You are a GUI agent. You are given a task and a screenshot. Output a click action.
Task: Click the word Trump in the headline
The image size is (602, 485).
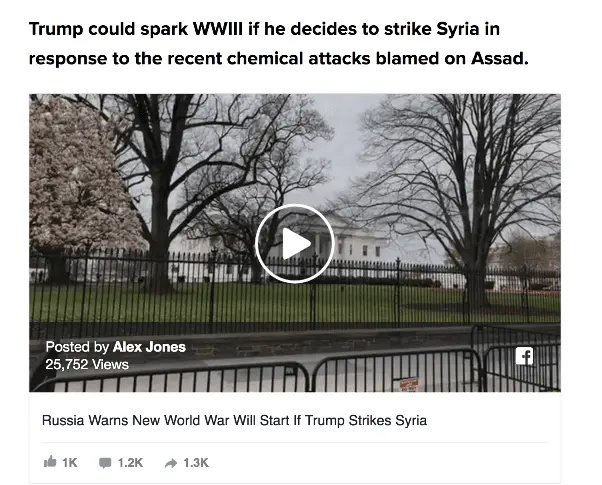[56, 29]
